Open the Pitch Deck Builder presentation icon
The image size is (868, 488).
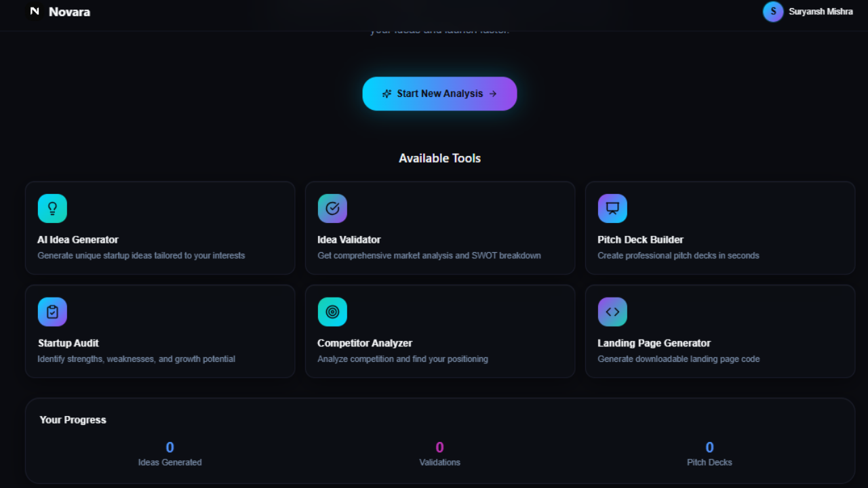(612, 208)
